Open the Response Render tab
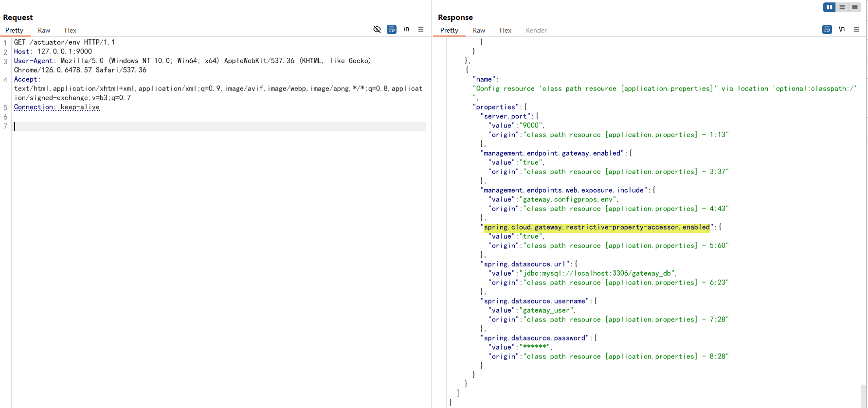Viewport: 868px width, 408px height. click(536, 30)
